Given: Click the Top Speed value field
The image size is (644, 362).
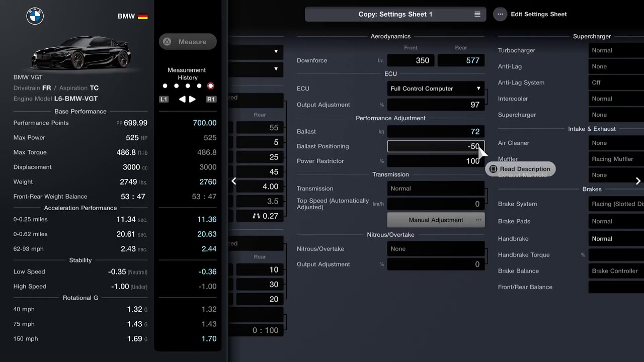Looking at the screenshot, I should tap(436, 204).
